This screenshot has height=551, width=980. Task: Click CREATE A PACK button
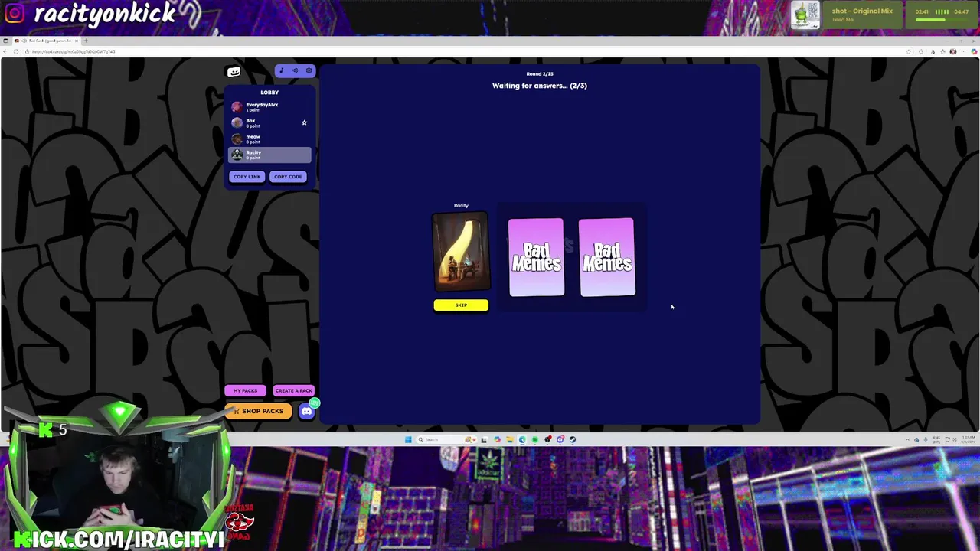[x=293, y=390]
